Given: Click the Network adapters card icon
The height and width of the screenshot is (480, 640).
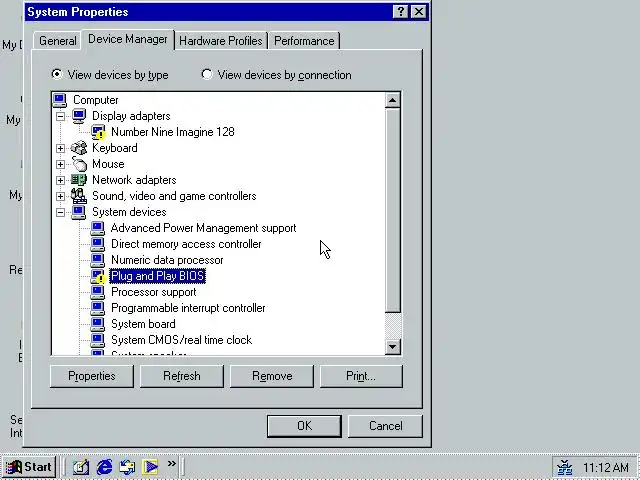Looking at the screenshot, I should coord(79,180).
